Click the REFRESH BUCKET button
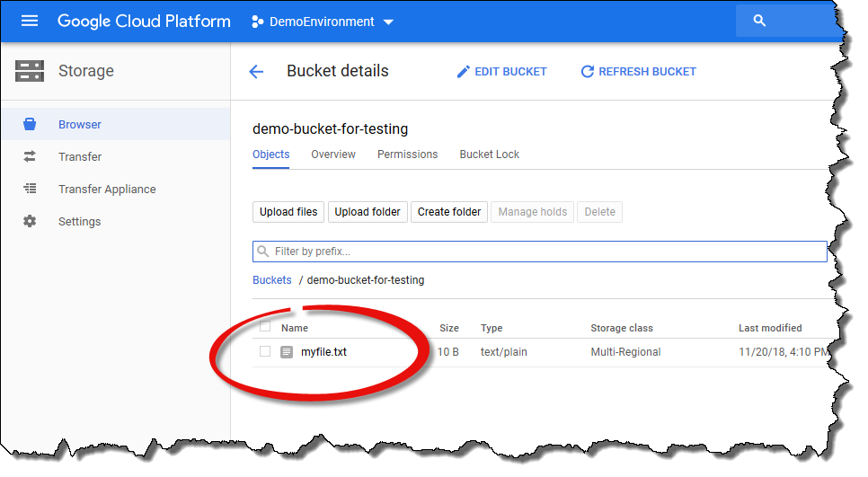Viewport: 868px width, 477px height. coord(638,72)
